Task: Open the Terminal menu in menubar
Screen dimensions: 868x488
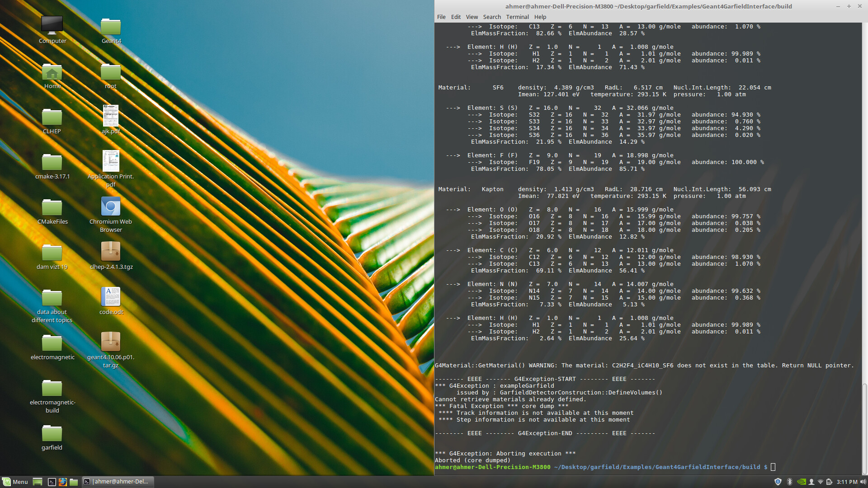Action: point(517,17)
